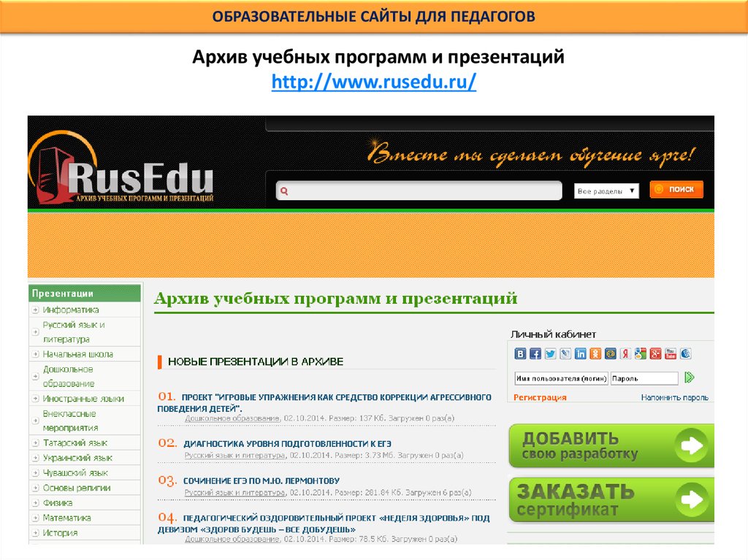
Task: Select Иностранные языки in sidebar
Action: 83,399
